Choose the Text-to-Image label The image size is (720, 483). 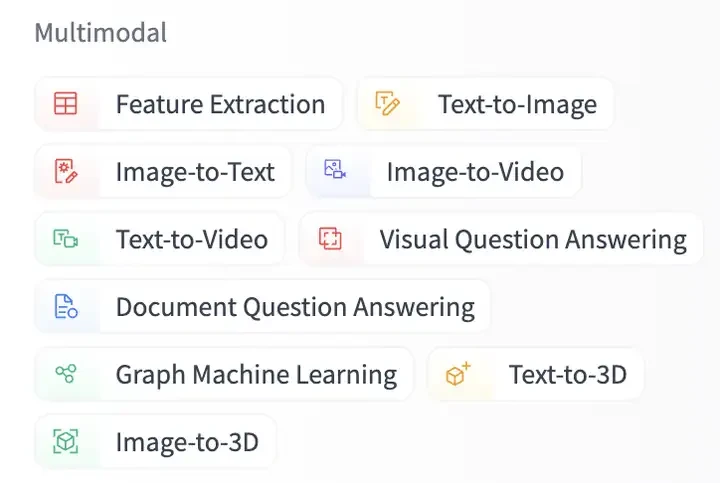[518, 104]
